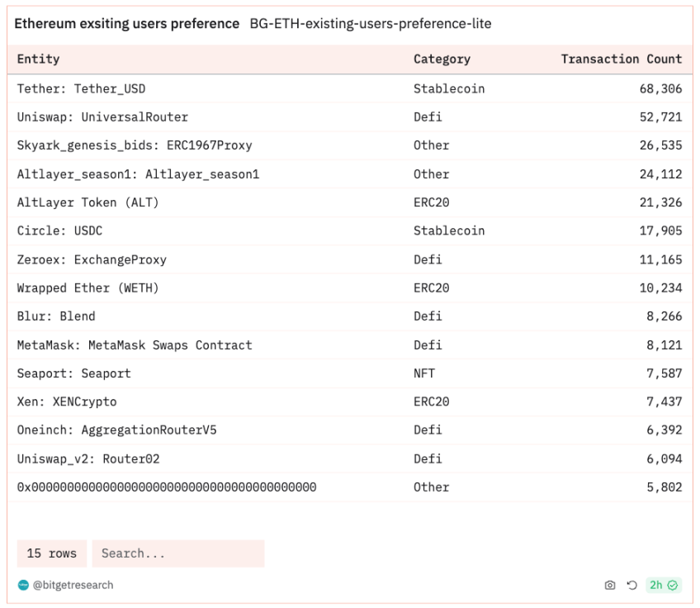
Task: Click the camera screenshot icon
Action: pos(610,585)
